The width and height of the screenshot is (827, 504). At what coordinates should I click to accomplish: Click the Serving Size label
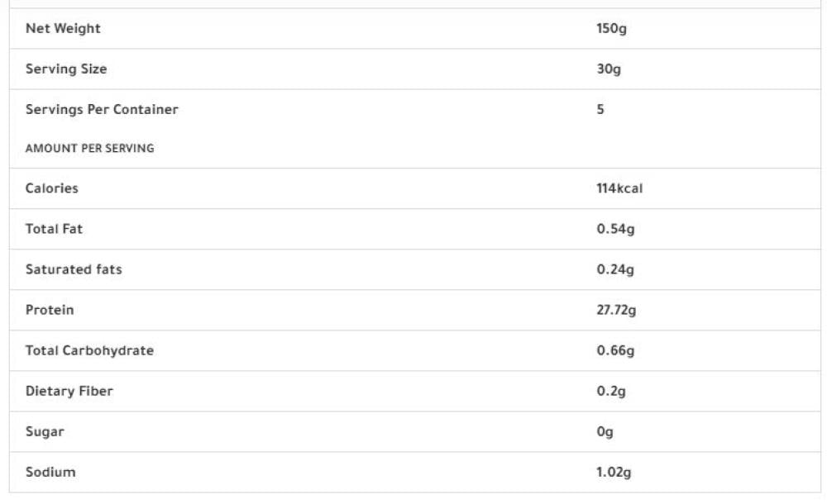pyautogui.click(x=66, y=69)
